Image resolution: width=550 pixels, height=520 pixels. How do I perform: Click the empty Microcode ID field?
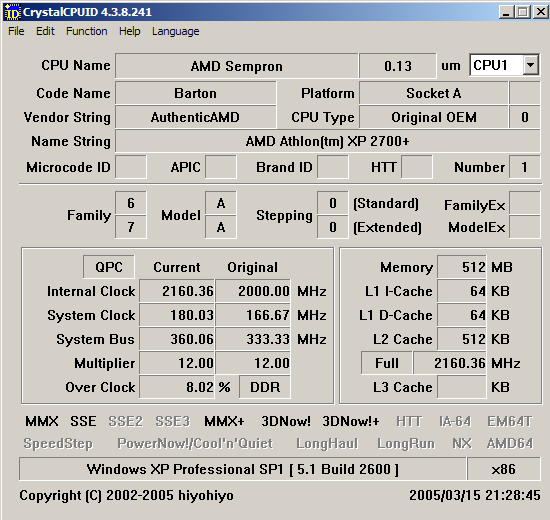pyautogui.click(x=131, y=167)
